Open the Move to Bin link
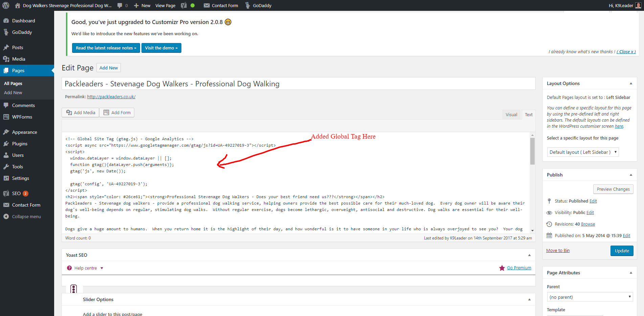This screenshot has height=316, width=644. tap(558, 251)
